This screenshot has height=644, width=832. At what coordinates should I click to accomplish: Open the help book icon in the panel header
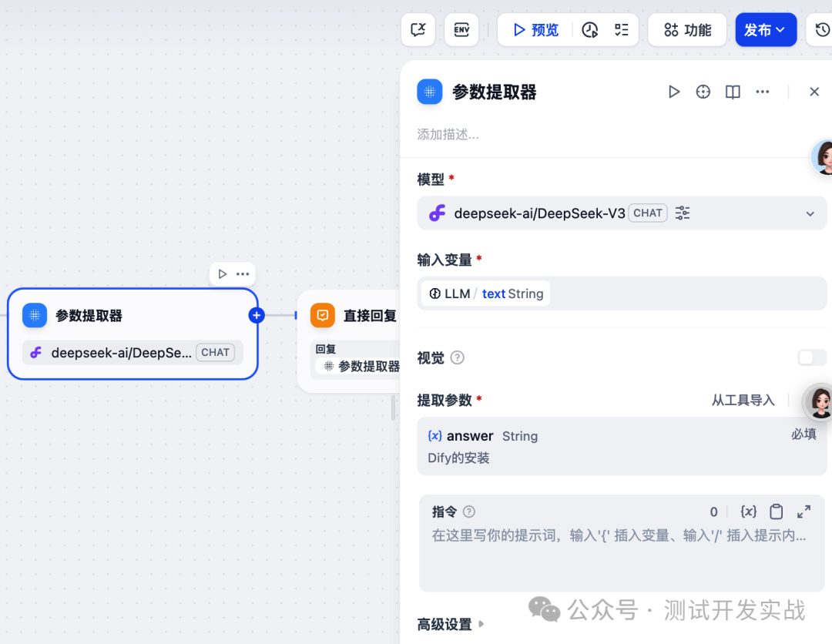[733, 92]
